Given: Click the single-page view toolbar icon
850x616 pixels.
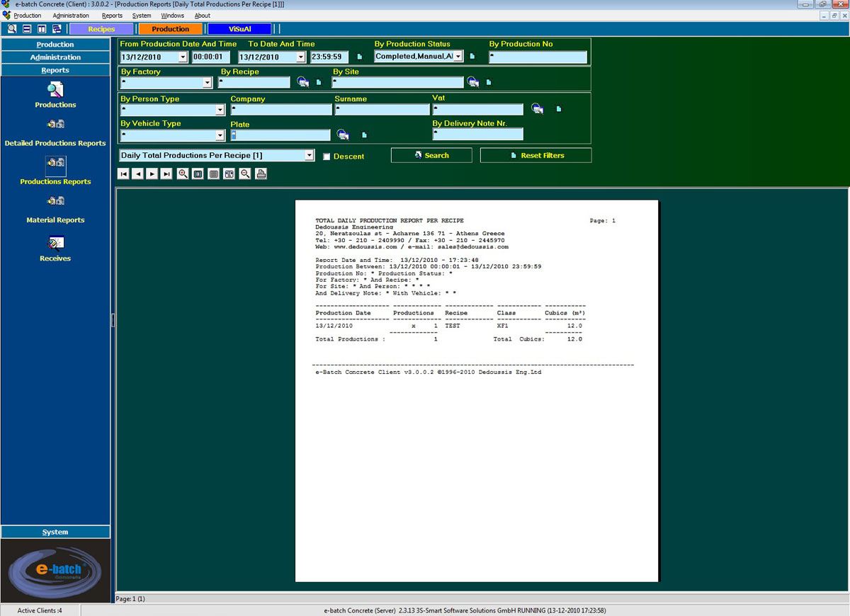Looking at the screenshot, I should pyautogui.click(x=198, y=173).
